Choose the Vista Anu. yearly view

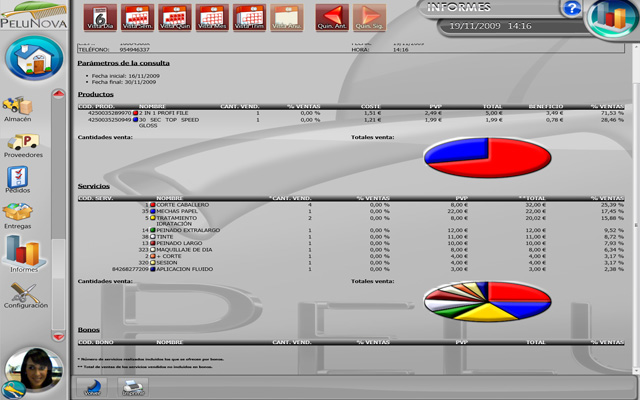(x=287, y=18)
